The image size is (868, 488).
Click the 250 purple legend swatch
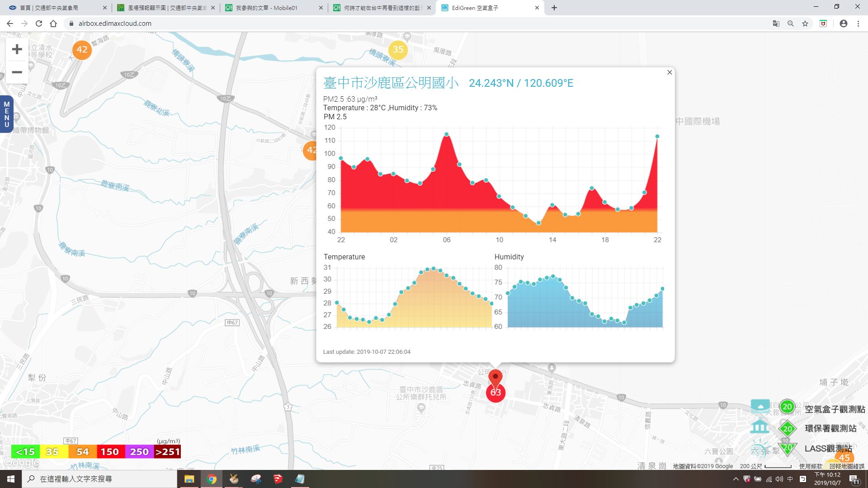tap(139, 452)
